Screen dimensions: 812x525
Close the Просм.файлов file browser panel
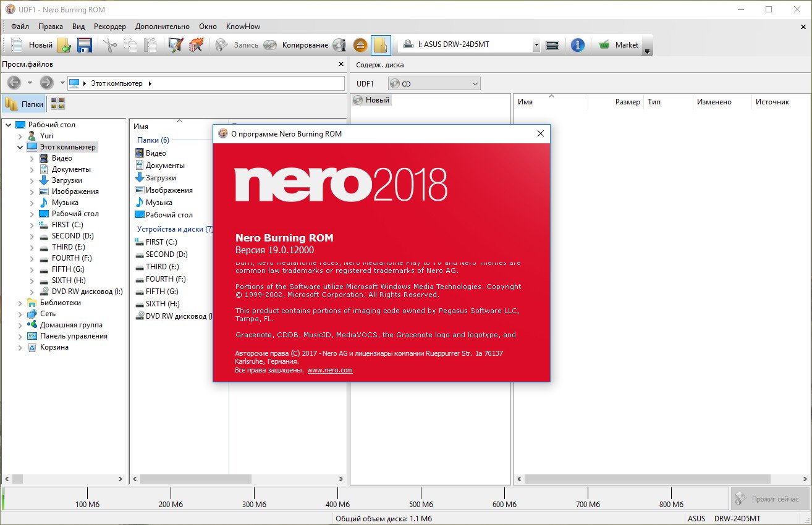341,64
